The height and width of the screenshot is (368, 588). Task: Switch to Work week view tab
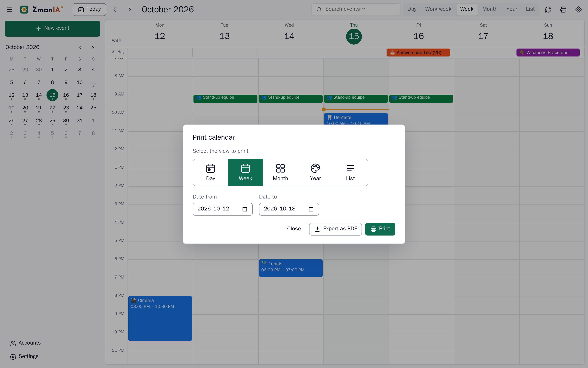(x=438, y=9)
